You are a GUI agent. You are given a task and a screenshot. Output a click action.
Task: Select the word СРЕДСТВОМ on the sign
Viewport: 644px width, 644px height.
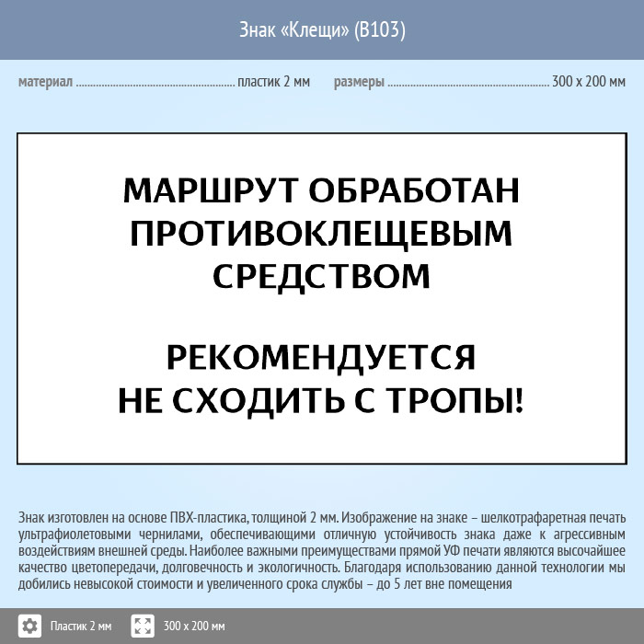click(321, 276)
